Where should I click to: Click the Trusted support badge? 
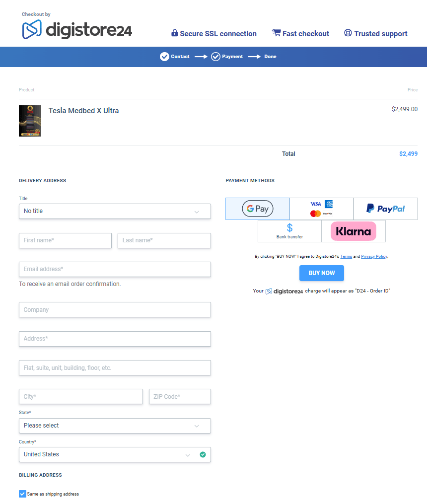coord(375,33)
